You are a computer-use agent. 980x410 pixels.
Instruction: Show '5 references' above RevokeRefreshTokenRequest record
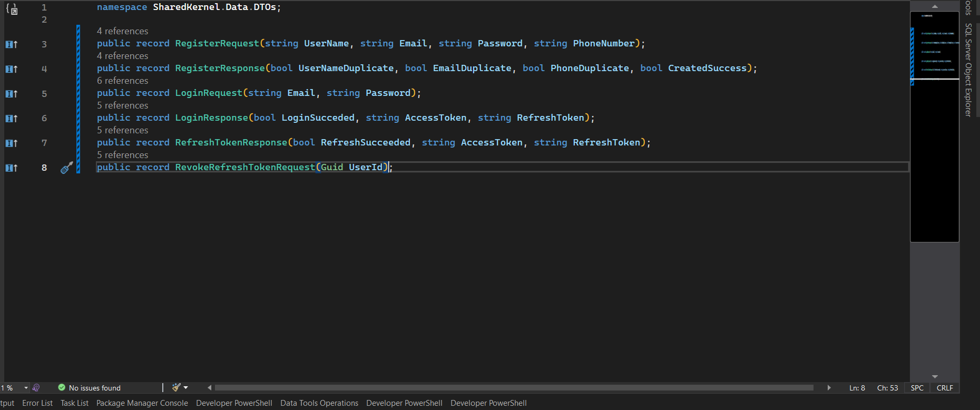click(x=123, y=155)
